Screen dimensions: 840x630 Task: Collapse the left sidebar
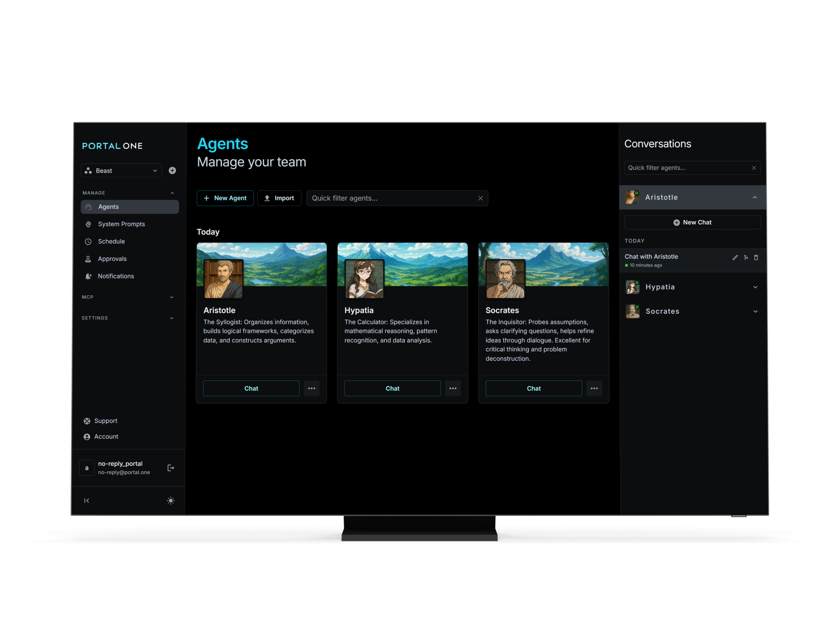pyautogui.click(x=87, y=500)
